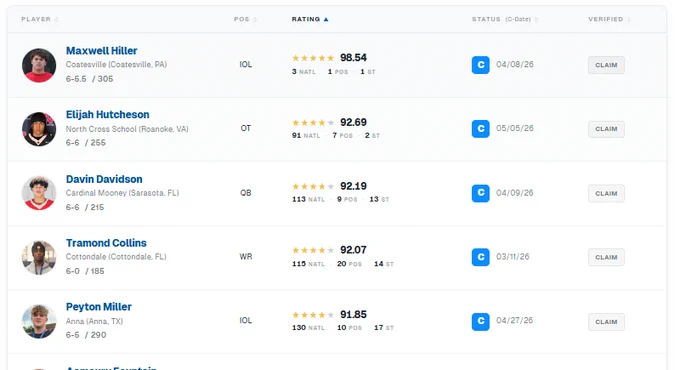Viewport: 680px width, 370px height.
Task: Click Elijah Hutcheson's commit status C icon
Action: [x=481, y=129]
